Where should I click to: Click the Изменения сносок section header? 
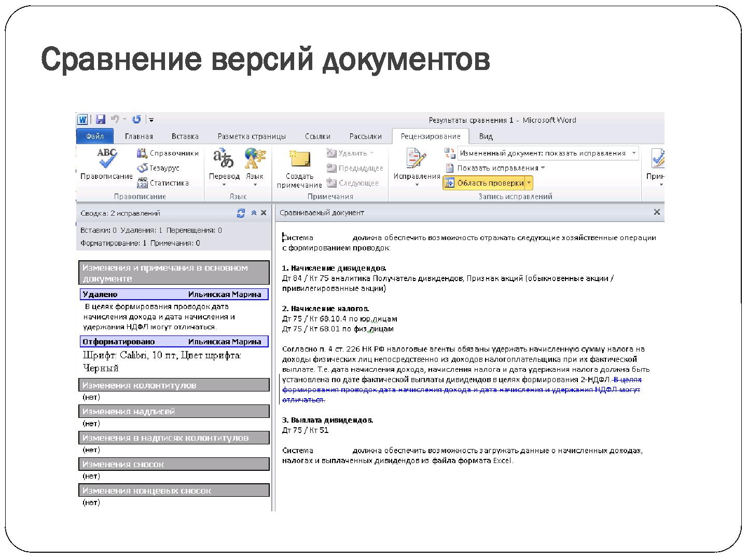point(174,464)
